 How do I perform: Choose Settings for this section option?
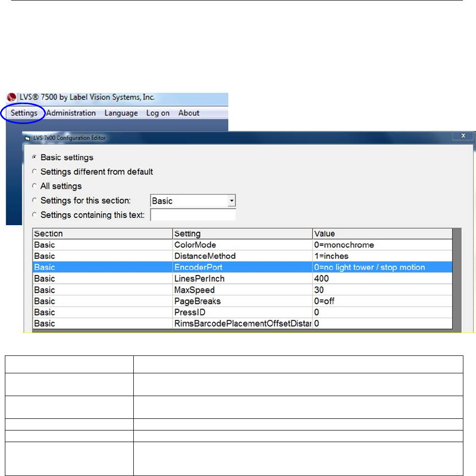tap(34, 200)
